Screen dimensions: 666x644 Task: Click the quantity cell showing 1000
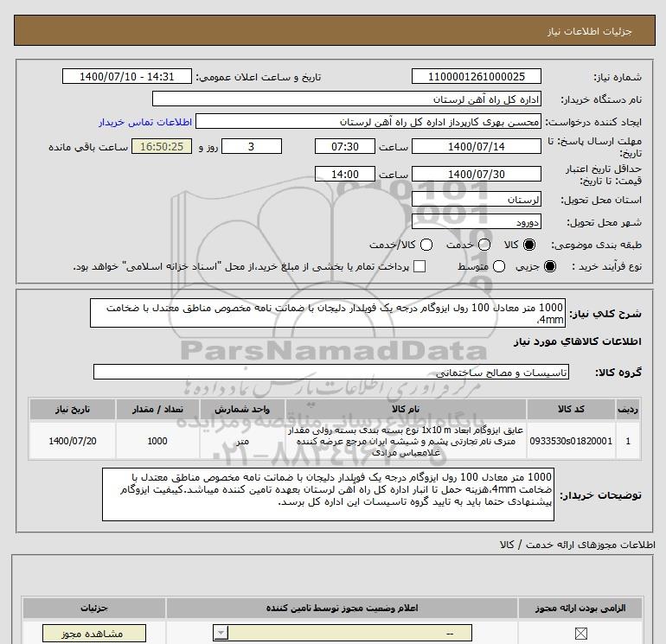pos(157,441)
